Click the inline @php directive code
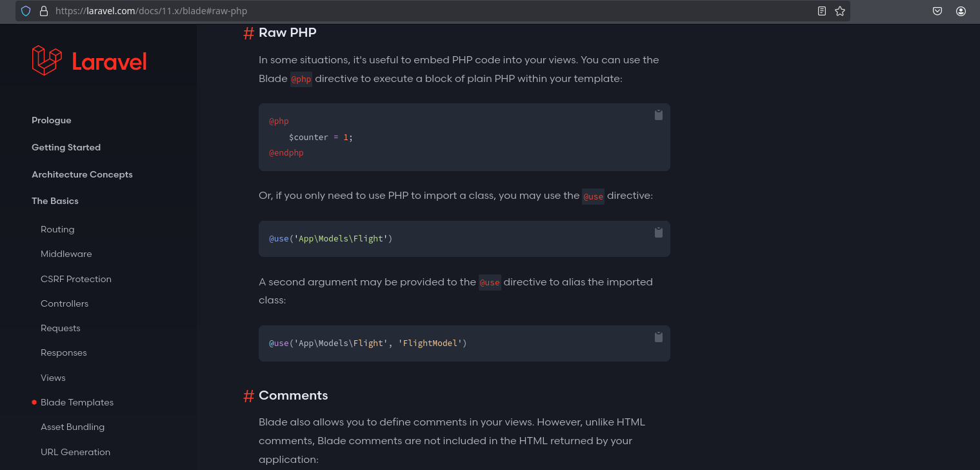980x470 pixels. pos(301,79)
